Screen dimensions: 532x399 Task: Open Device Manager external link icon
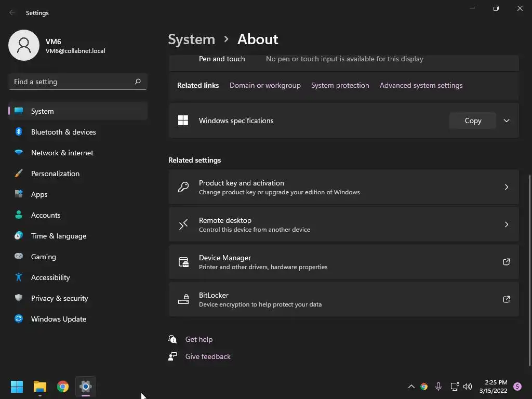pos(507,262)
